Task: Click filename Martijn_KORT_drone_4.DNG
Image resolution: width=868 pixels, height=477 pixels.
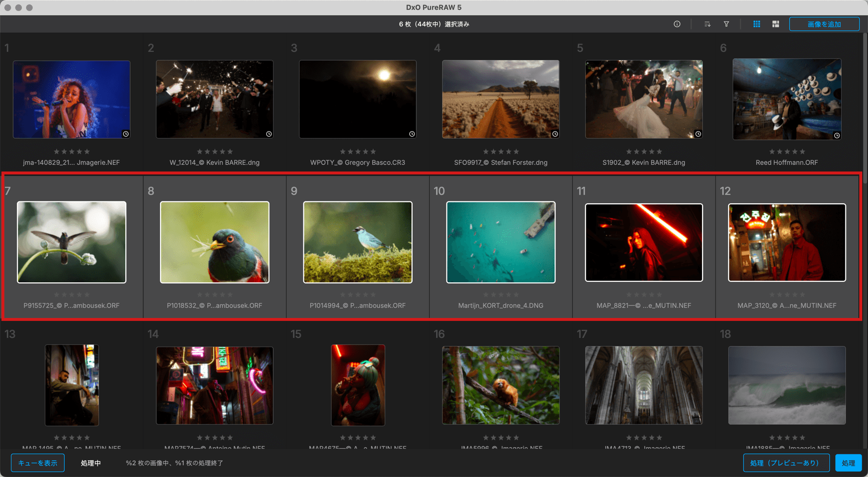Action: tap(501, 305)
